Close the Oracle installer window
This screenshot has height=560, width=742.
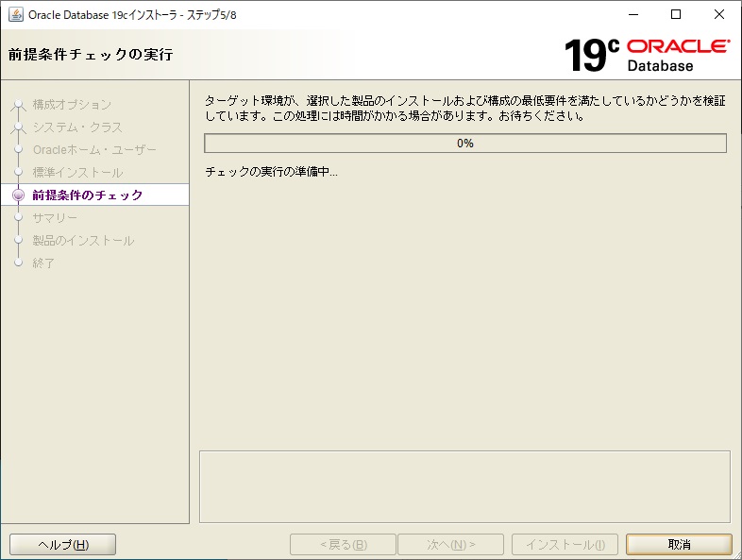718,15
